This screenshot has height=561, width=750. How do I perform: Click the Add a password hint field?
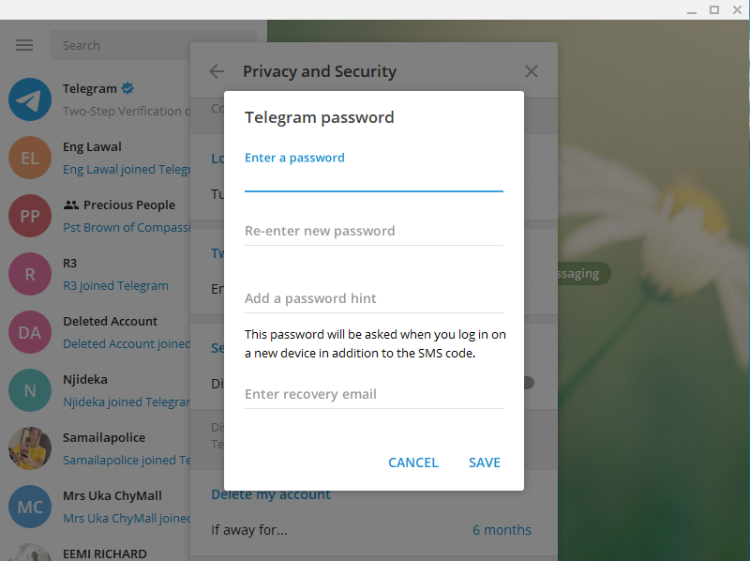pos(373,298)
